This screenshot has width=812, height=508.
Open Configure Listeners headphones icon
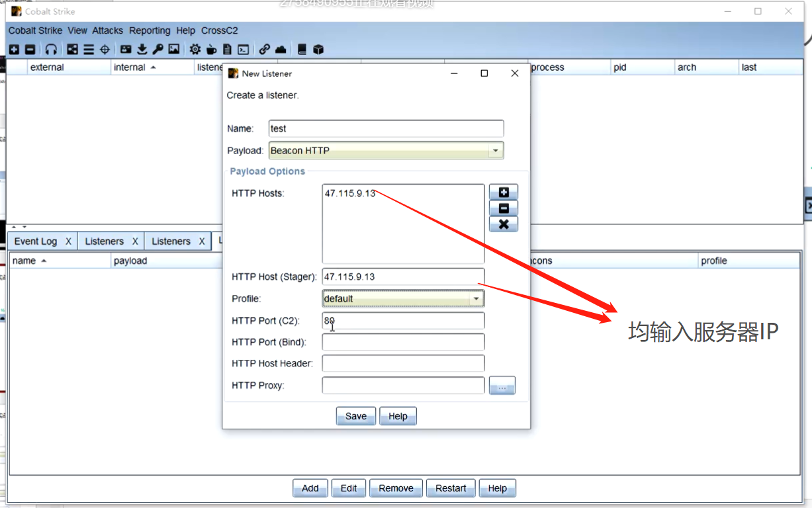pos(51,50)
